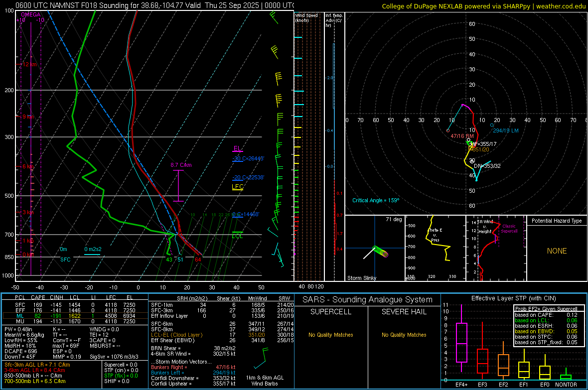The image size is (588, 390).
Task: Click the 8.7 C/km lapse rate label
Action: [x=181, y=165]
